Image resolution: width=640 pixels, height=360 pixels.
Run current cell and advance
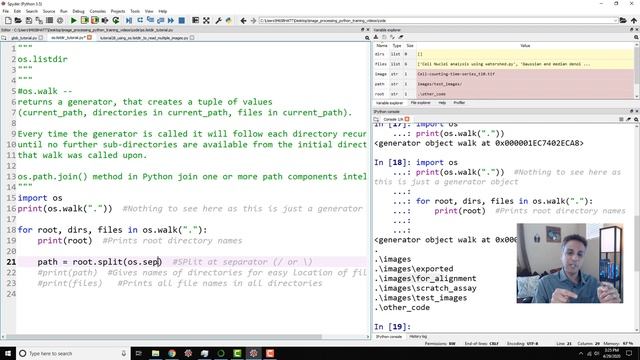[x=95, y=20]
